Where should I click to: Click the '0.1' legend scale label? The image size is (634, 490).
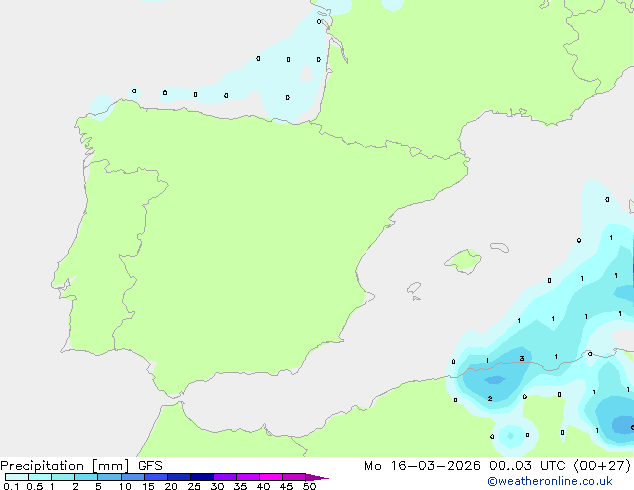11,486
